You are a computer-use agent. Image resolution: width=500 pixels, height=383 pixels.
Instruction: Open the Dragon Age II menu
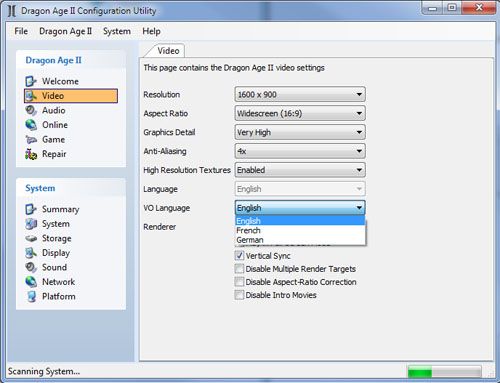click(65, 31)
